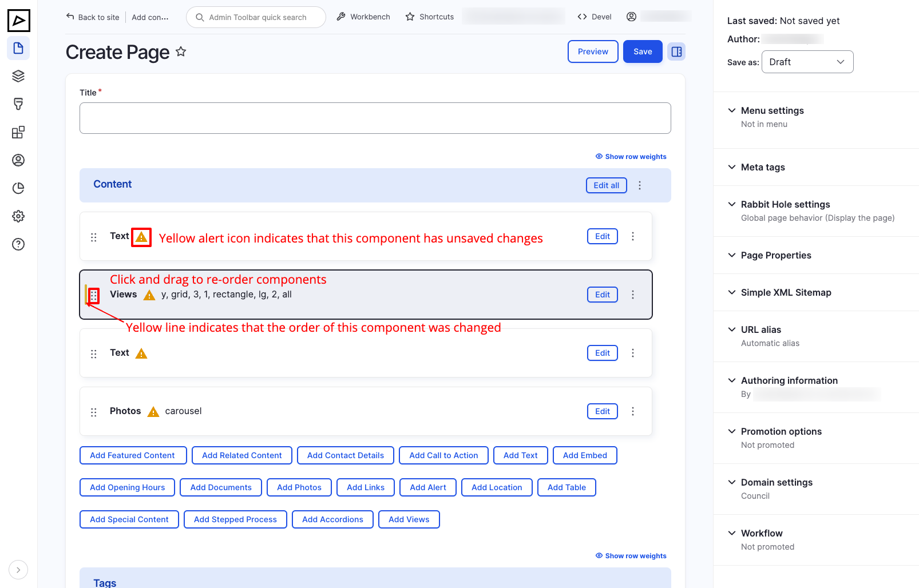Viewport: 919px width, 588px height.
Task: Open the Appearance paint icon in sidebar
Action: (x=18, y=104)
